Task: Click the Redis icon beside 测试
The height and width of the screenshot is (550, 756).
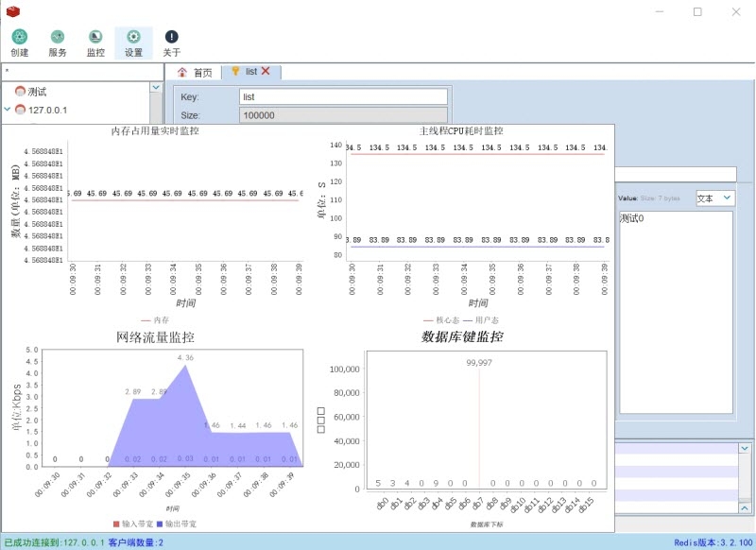Action: point(20,91)
